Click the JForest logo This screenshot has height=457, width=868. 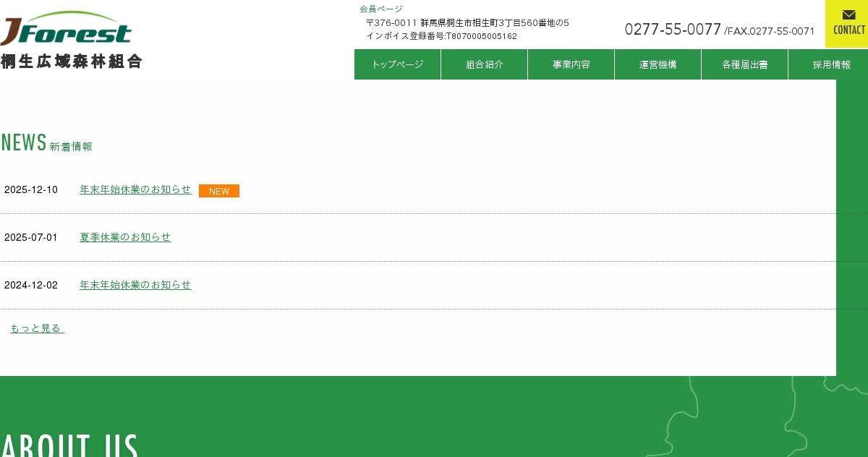point(66,29)
